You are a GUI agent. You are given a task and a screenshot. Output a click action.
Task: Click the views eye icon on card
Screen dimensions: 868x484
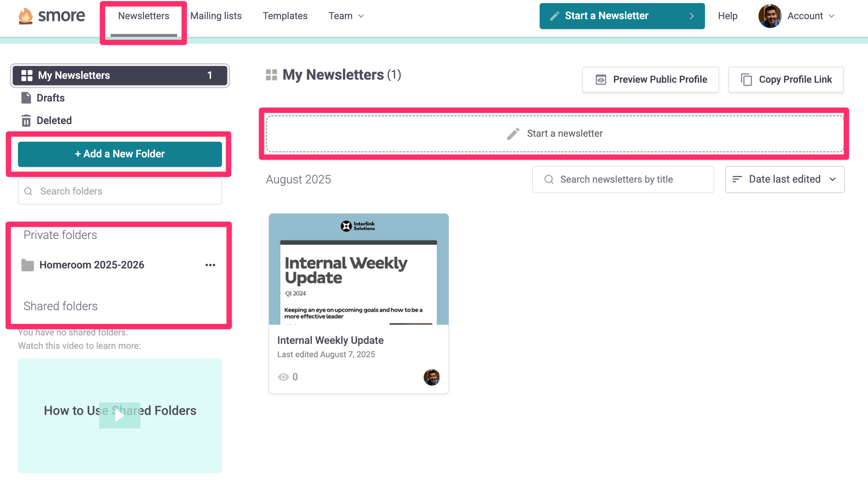(x=283, y=377)
